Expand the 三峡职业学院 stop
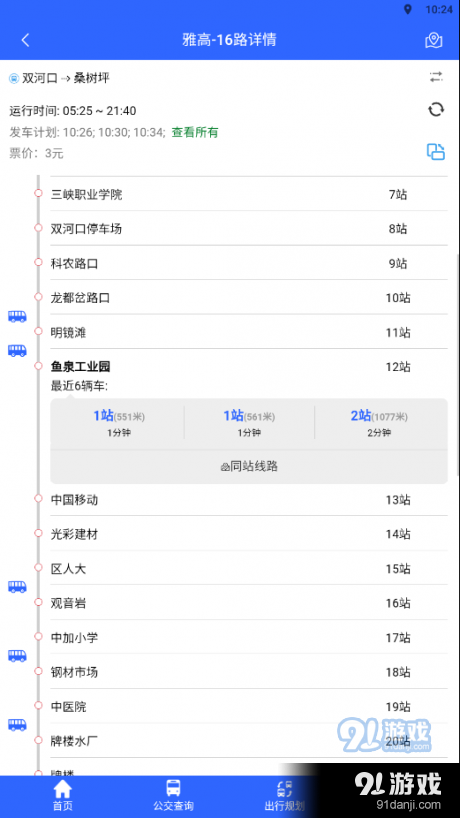 click(x=249, y=195)
